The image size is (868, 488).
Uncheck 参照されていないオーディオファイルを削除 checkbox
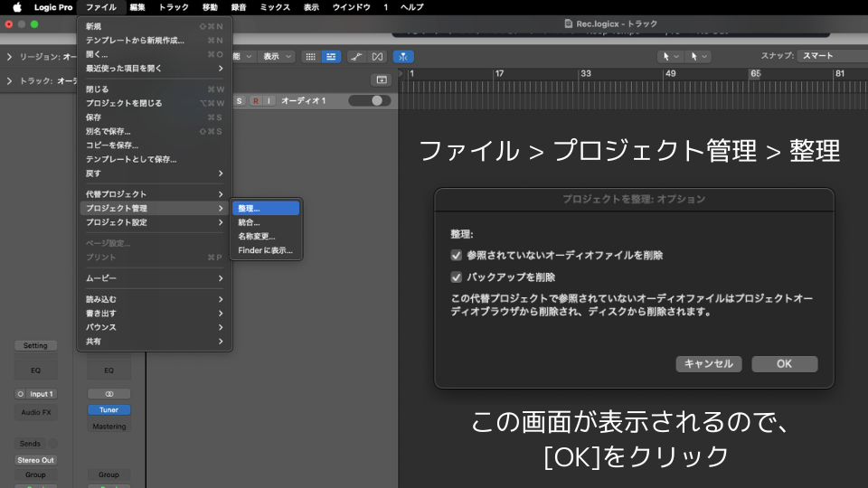(x=457, y=256)
